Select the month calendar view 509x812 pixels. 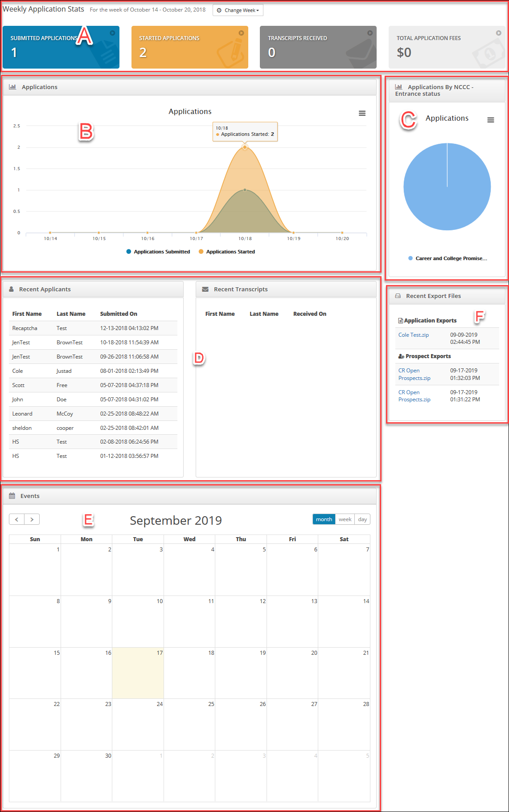324,519
